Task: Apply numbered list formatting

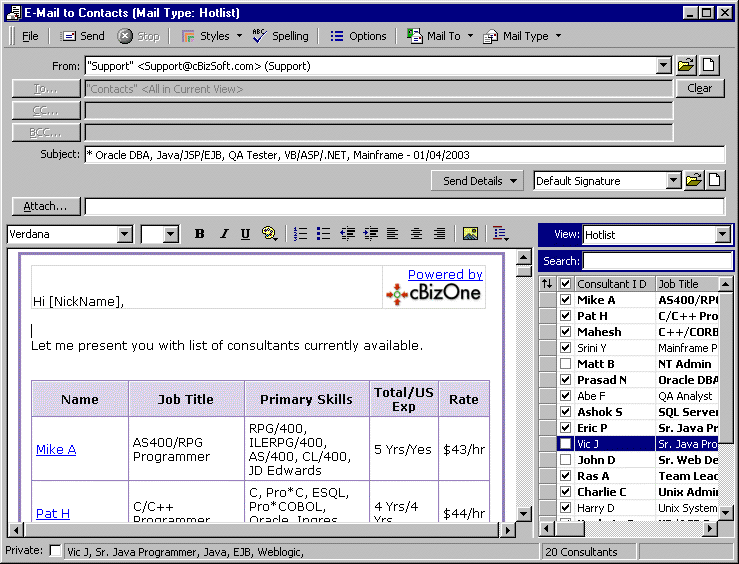Action: [300, 234]
